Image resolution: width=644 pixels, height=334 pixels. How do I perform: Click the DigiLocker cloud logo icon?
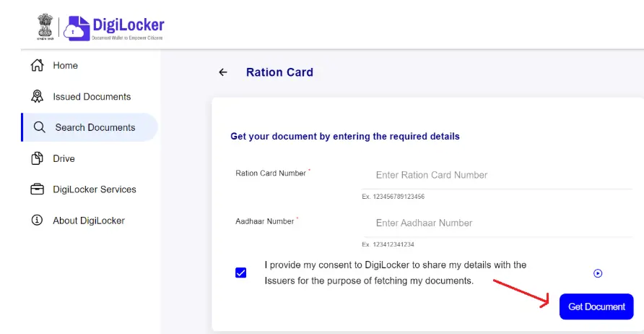pyautogui.click(x=77, y=28)
